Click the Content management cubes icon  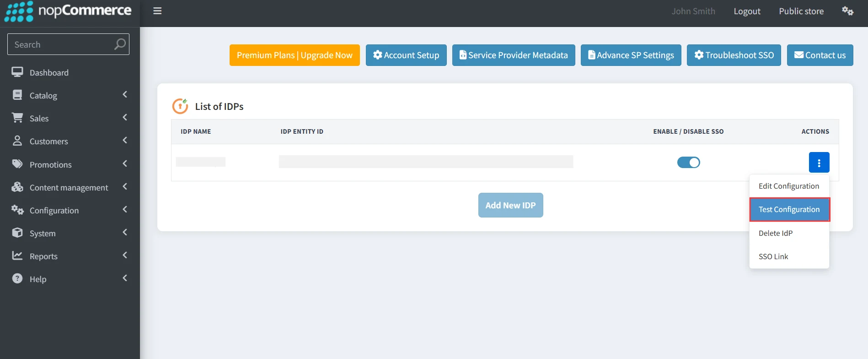[x=17, y=187]
